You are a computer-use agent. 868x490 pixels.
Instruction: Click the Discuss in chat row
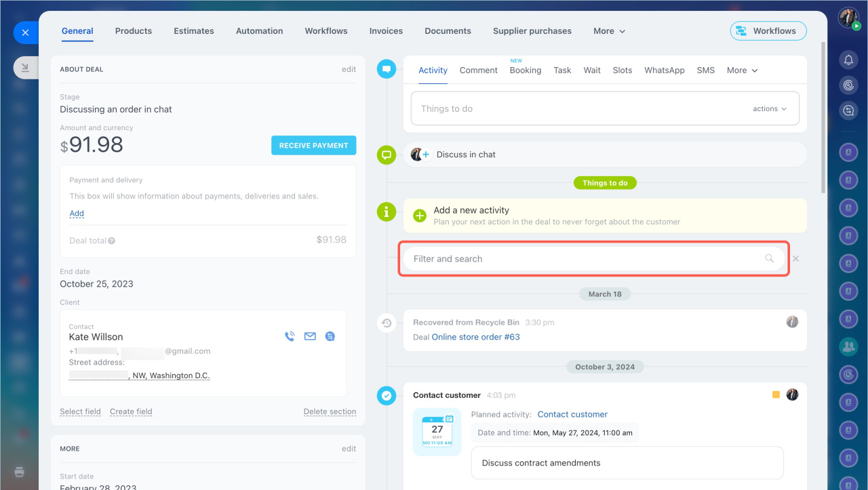coord(605,155)
